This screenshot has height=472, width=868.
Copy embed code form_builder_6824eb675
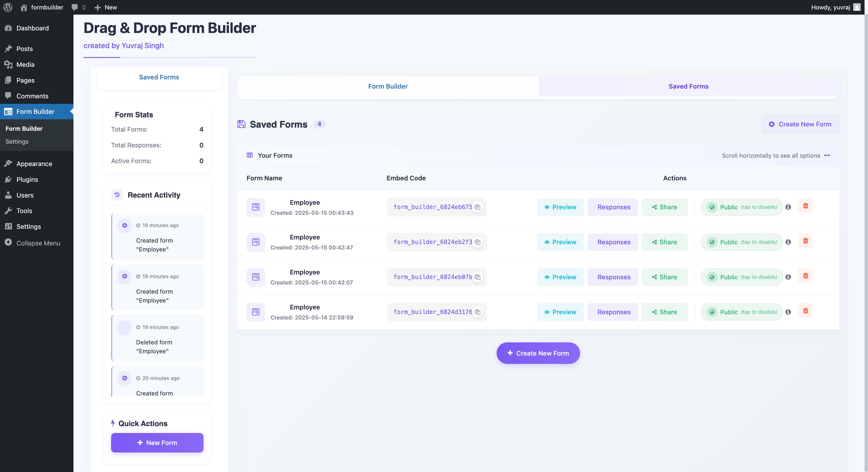(477, 207)
